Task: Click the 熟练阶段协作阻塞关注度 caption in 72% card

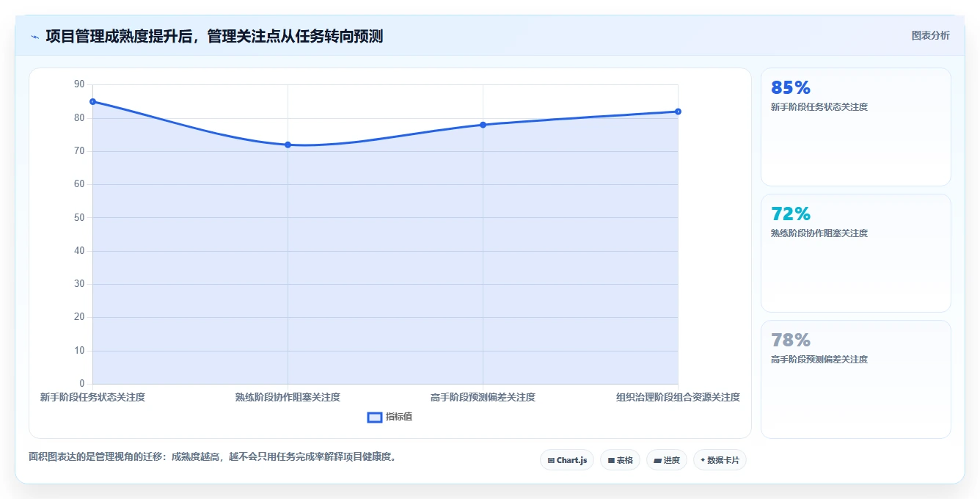Action: tap(819, 233)
